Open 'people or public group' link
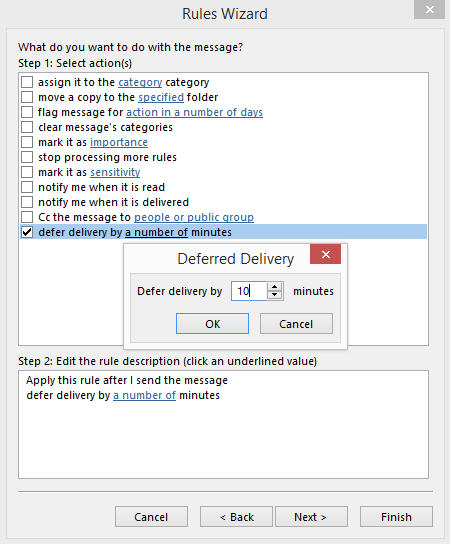The image size is (450, 544). 194,217
